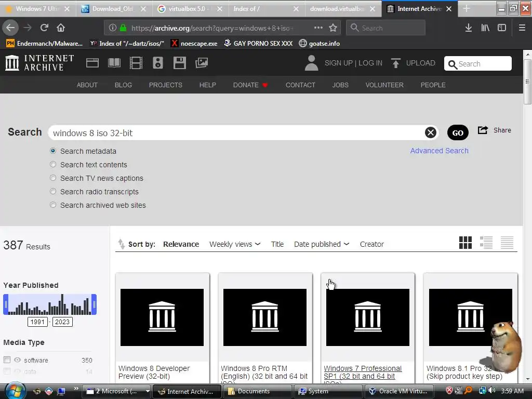This screenshot has height=399, width=532.
Task: Click the Internet Archive header search box
Action: click(478, 63)
